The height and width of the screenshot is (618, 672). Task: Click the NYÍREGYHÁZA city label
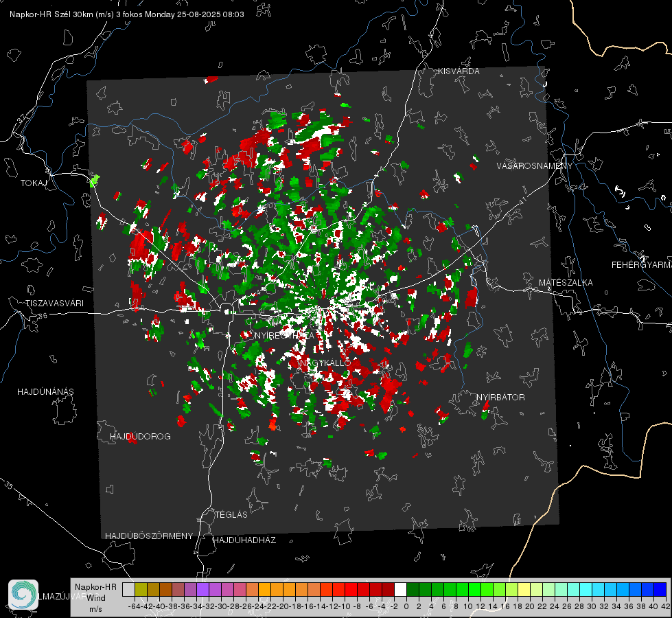[284, 335]
